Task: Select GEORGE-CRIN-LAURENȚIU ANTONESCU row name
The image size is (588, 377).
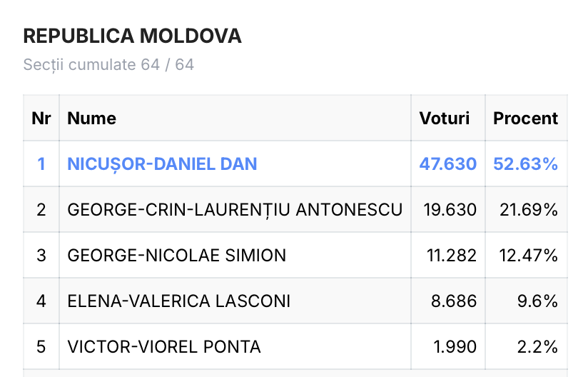Action: tap(235, 210)
